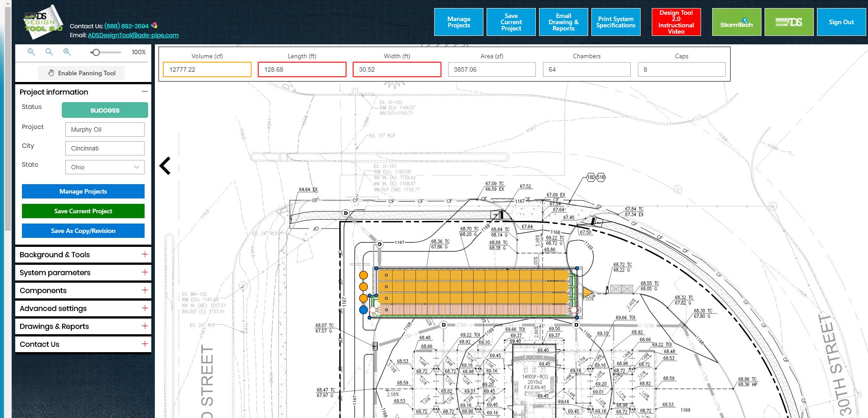
Task: Click the orange triangle outlet marker
Action: [588, 293]
